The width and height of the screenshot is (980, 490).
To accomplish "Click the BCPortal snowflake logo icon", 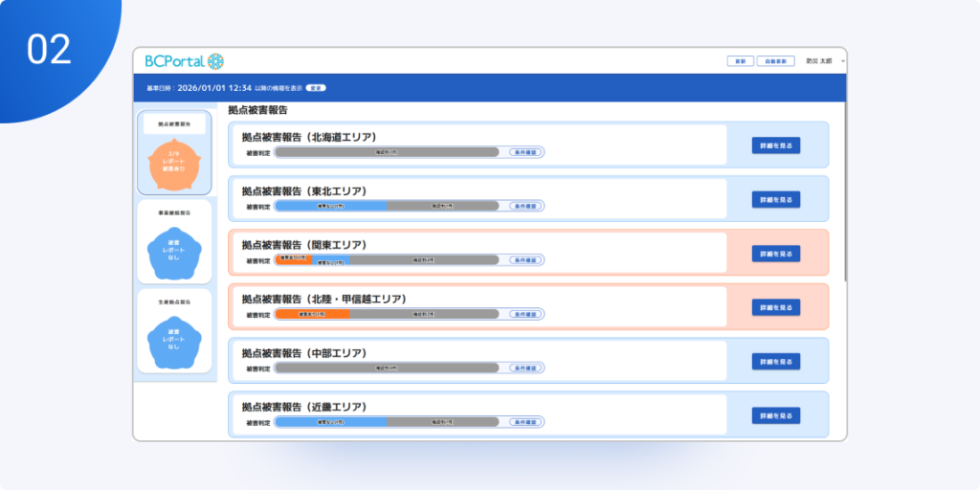I will [215, 60].
